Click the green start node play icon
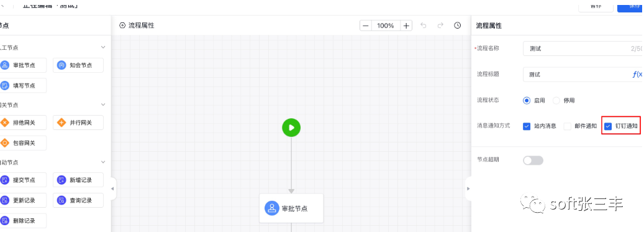 (x=291, y=128)
